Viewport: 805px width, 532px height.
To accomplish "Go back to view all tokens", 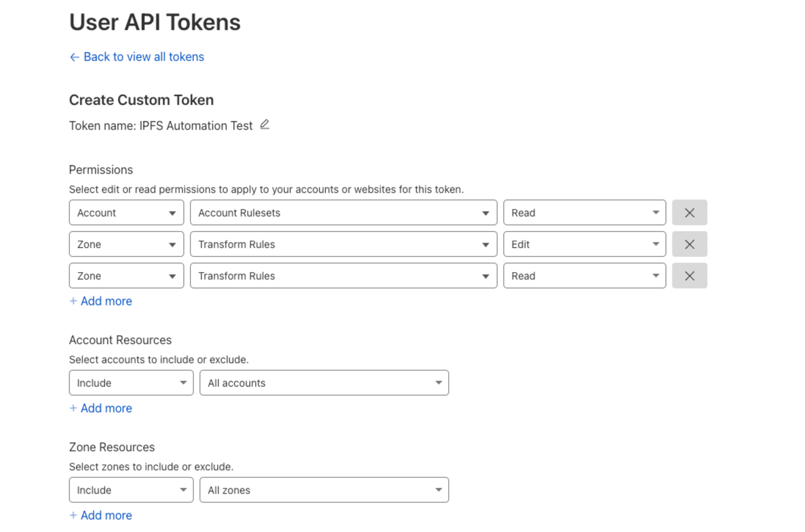I will pyautogui.click(x=143, y=57).
